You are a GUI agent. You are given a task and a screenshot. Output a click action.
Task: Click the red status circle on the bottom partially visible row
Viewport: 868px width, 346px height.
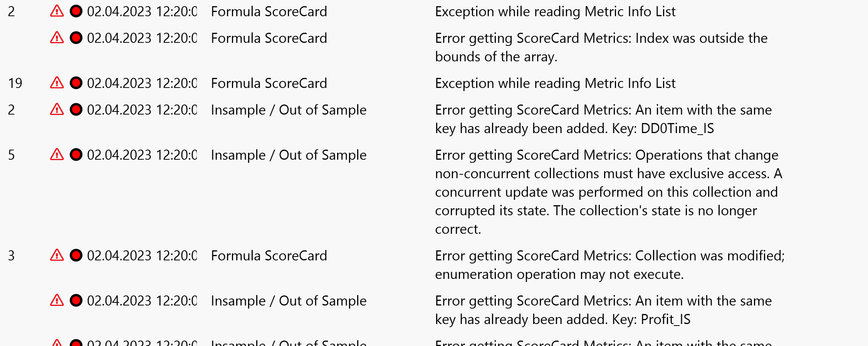pos(76,342)
